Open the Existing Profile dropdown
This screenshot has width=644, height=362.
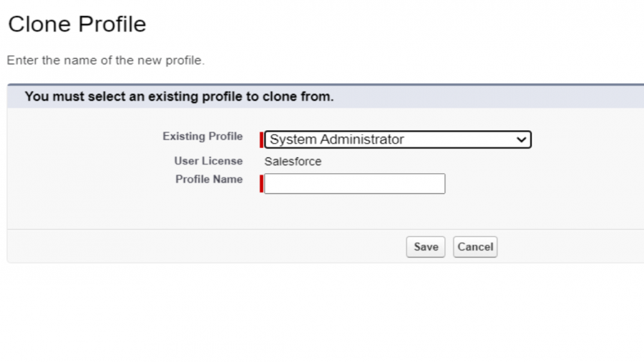tap(397, 140)
